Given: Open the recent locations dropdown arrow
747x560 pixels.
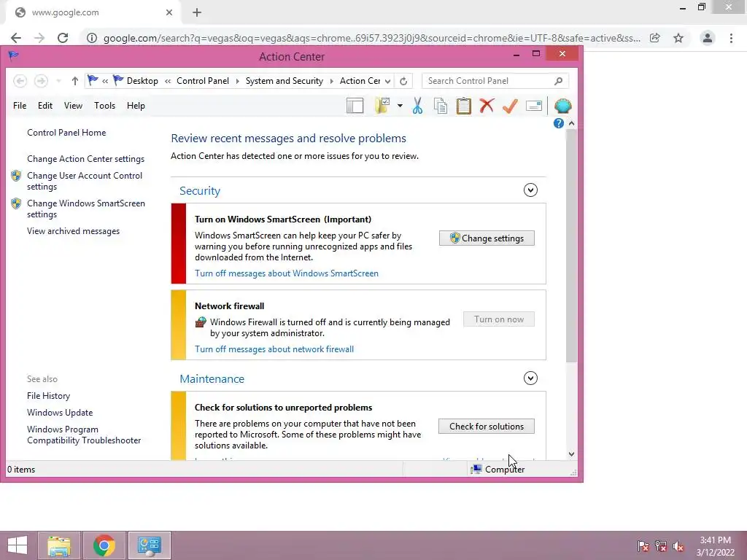Looking at the screenshot, I should coord(58,81).
